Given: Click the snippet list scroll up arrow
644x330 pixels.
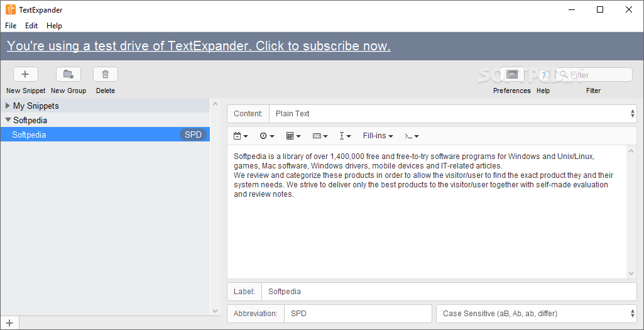Looking at the screenshot, I should point(216,104).
